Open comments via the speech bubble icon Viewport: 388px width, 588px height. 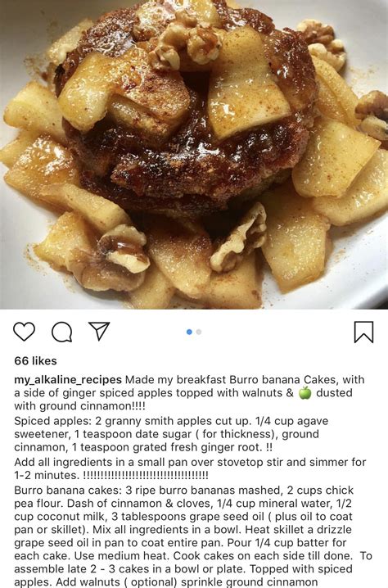pos(62,332)
